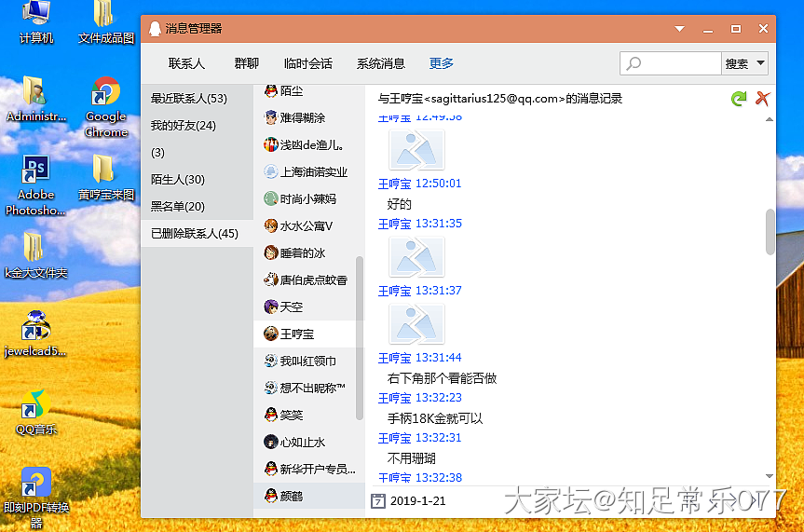Click the red delete records icon
This screenshot has height=532, width=804.
[x=762, y=98]
